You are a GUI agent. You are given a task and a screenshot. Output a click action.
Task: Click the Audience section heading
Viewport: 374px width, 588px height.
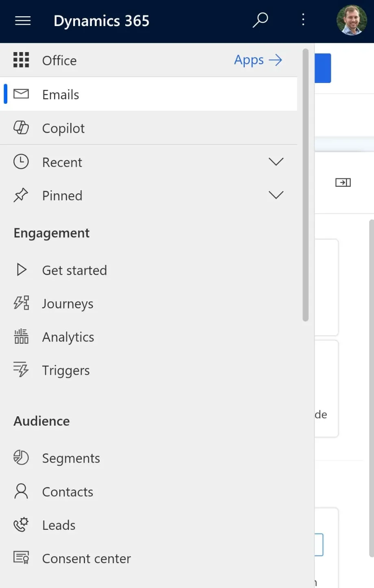point(41,421)
